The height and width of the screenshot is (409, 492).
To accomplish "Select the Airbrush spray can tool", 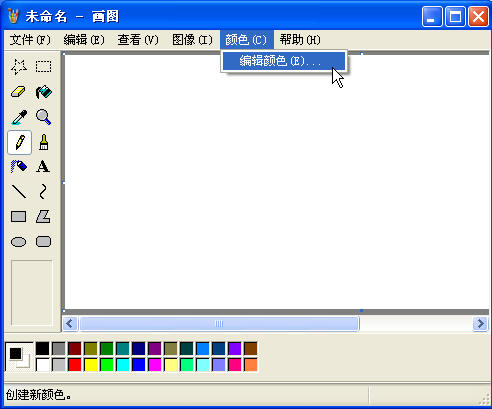I will coord(19,167).
